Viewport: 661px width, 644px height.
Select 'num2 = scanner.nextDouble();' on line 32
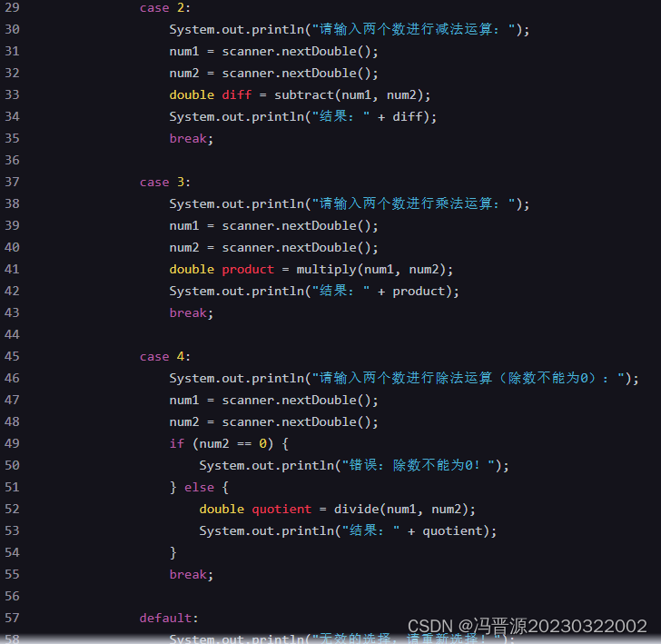click(x=273, y=74)
